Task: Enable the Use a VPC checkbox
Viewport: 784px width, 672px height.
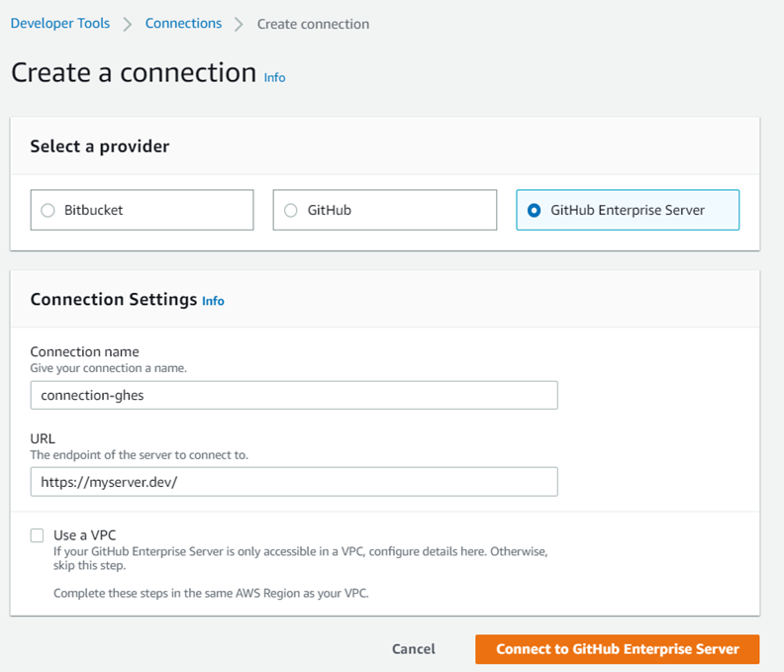Action: point(38,535)
